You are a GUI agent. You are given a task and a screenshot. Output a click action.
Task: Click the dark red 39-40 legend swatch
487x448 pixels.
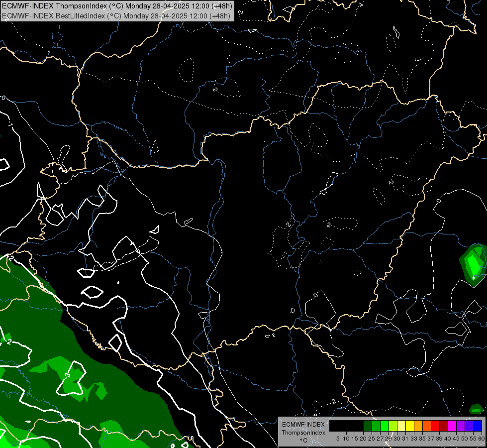click(444, 426)
